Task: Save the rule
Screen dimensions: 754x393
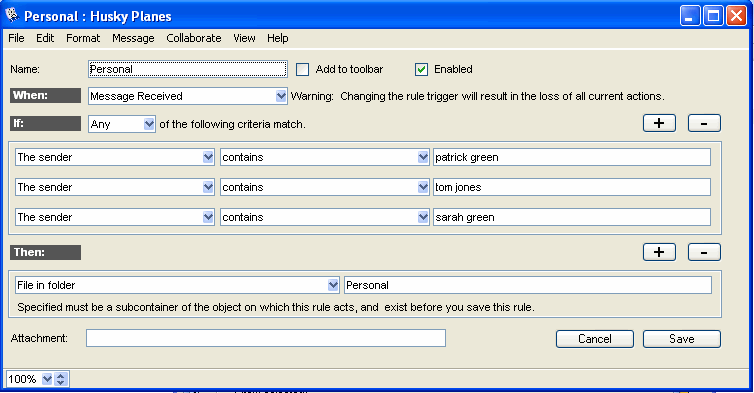Action: pos(681,339)
